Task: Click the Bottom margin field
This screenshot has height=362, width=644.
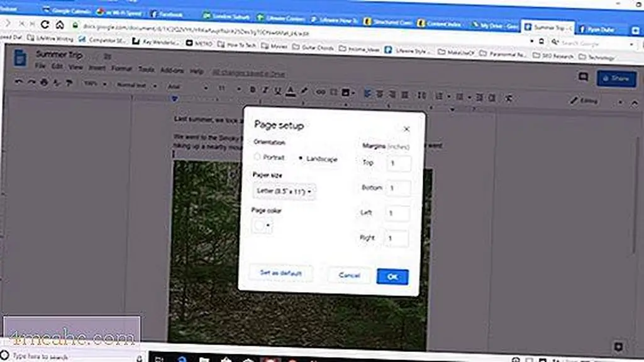Action: coord(397,188)
